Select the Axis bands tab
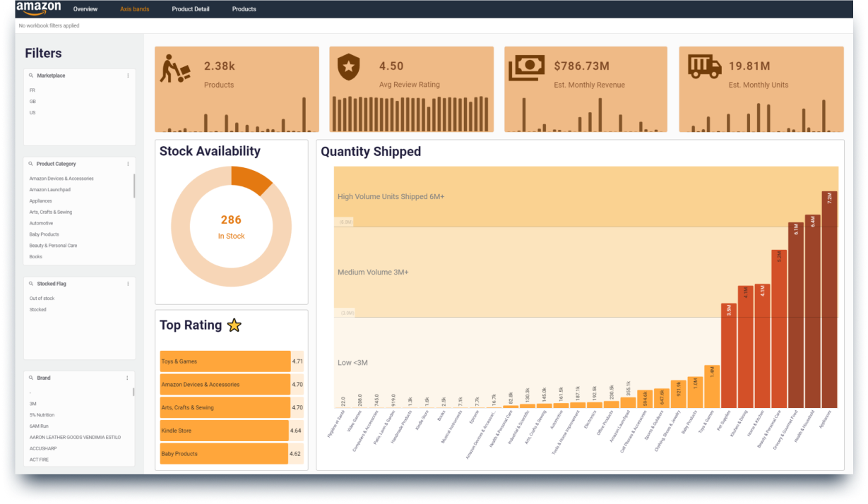868x504 pixels. click(x=134, y=9)
